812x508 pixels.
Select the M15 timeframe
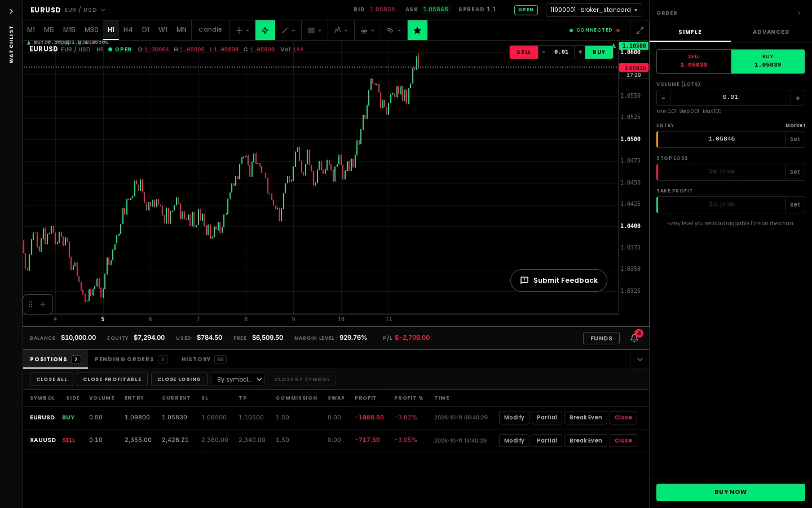[69, 30]
